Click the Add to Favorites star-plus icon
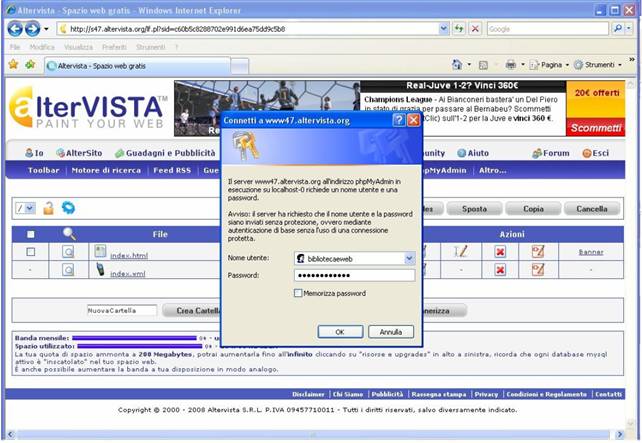Image resolution: width=642 pixels, height=443 pixels. 30,64
